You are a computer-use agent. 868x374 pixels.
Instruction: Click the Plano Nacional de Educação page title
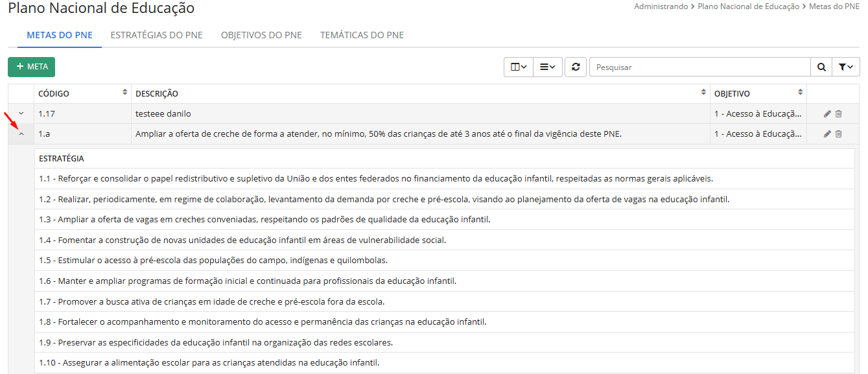(x=101, y=8)
